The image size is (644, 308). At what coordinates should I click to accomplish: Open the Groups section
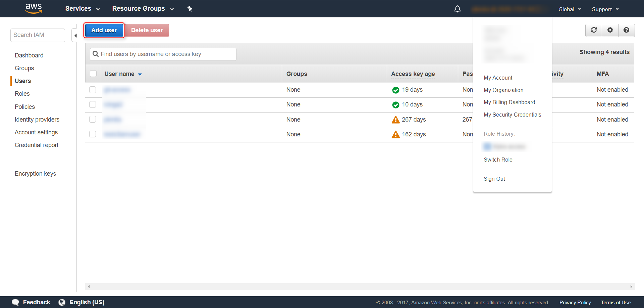(24, 68)
